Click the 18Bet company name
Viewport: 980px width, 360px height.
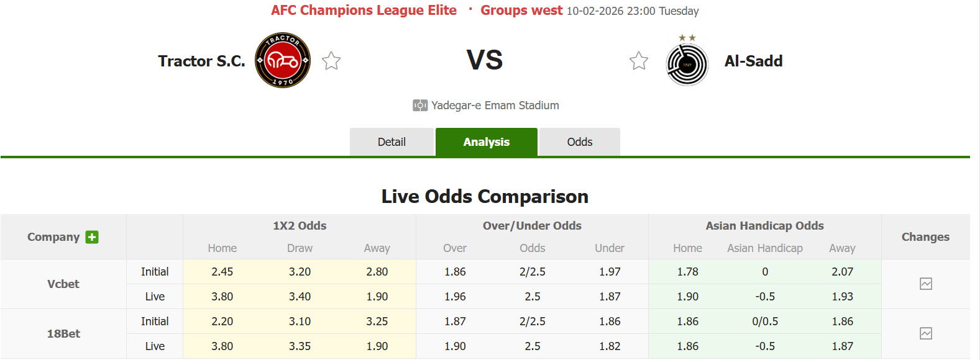pos(63,333)
